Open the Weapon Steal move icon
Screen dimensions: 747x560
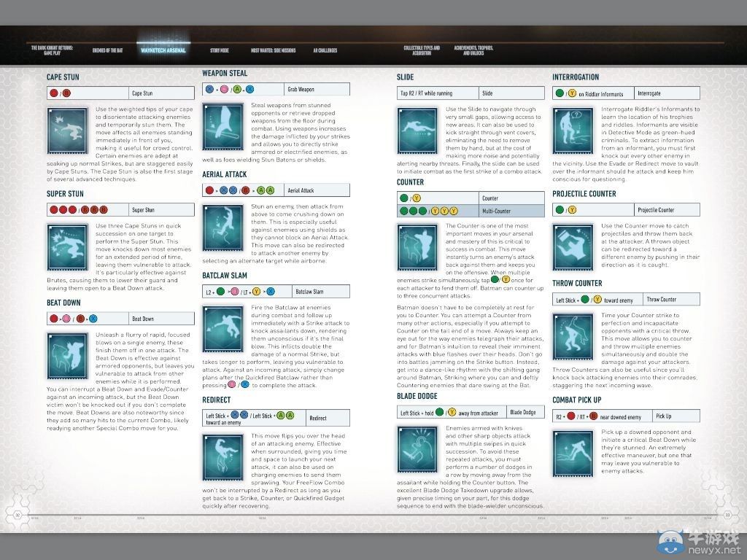(x=223, y=124)
